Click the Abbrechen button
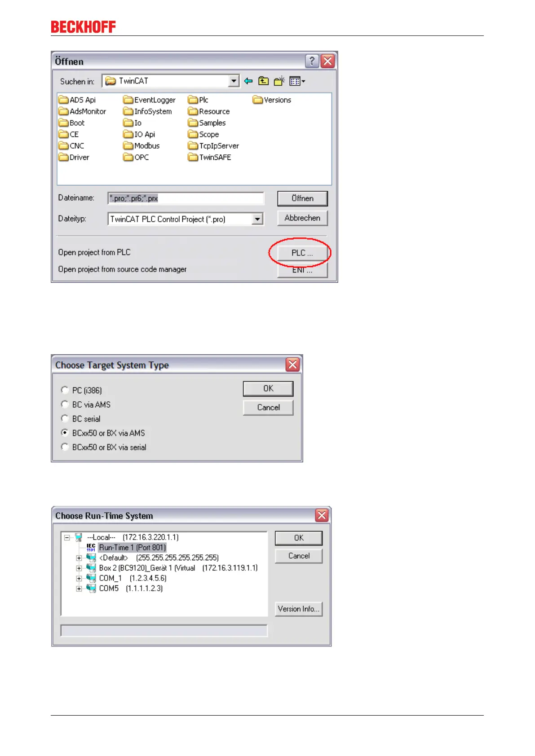535x756 pixels. (302, 218)
